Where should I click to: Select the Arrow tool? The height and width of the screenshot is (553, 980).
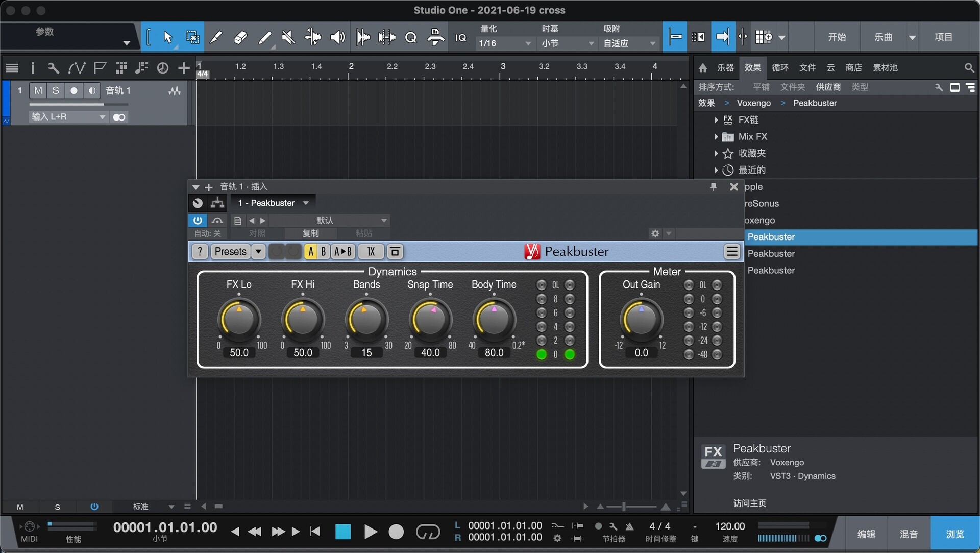[167, 37]
